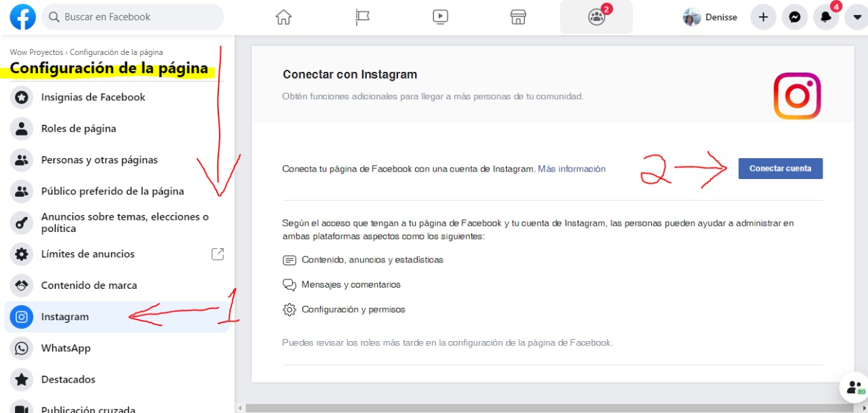Click the Conectar cuenta button
Screen dimensions: 868x413
[780, 168]
